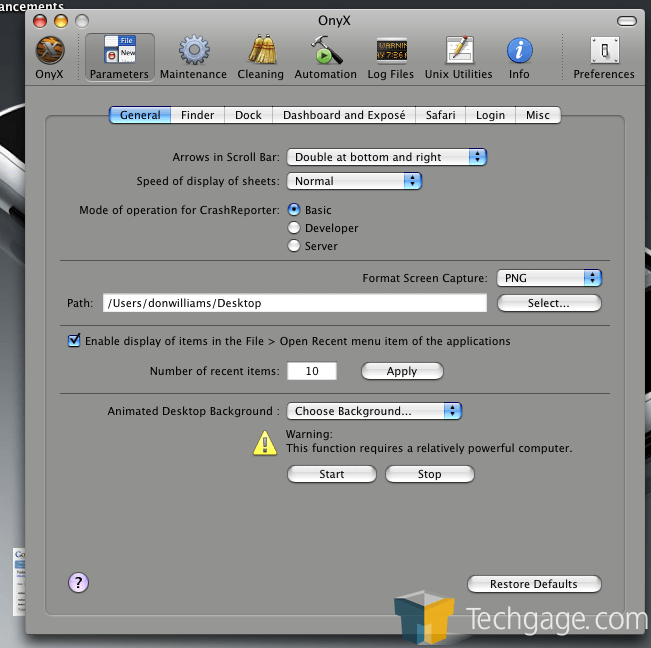Click the screen capture Path text field
651x648 pixels.
coord(295,303)
